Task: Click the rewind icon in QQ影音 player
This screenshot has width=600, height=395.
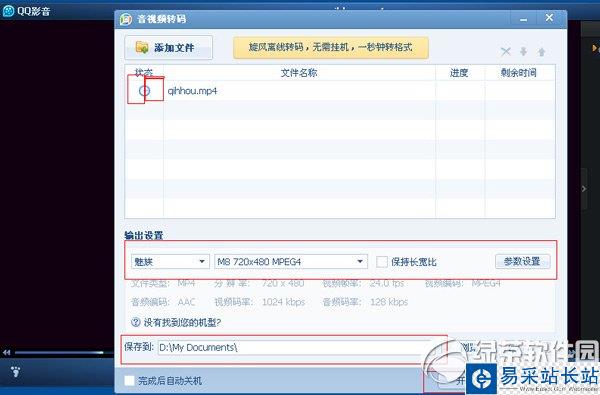Action: (x=7, y=353)
